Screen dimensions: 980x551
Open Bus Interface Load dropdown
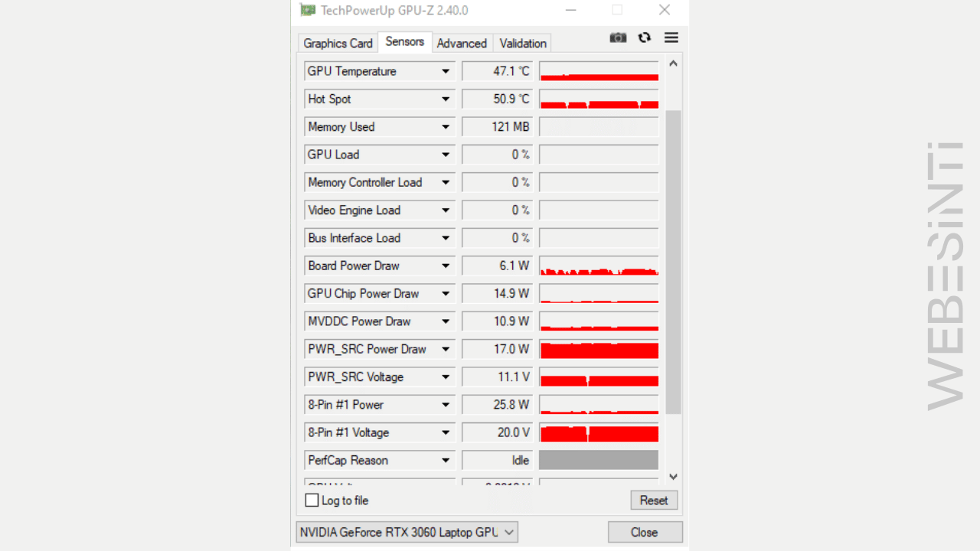pos(445,238)
